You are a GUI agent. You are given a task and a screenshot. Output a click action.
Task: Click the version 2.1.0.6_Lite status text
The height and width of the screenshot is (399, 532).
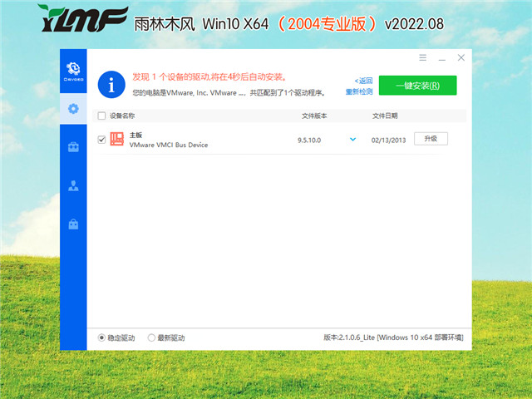point(393,337)
